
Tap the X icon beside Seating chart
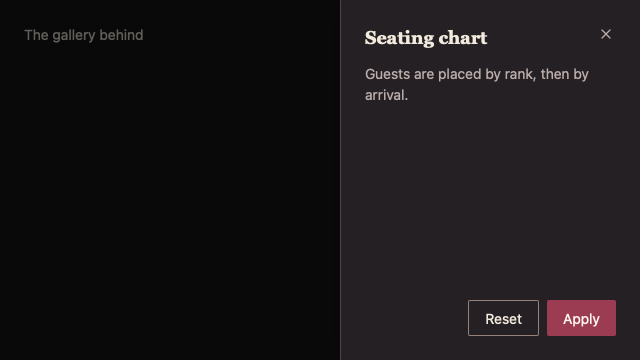pyautogui.click(x=606, y=34)
